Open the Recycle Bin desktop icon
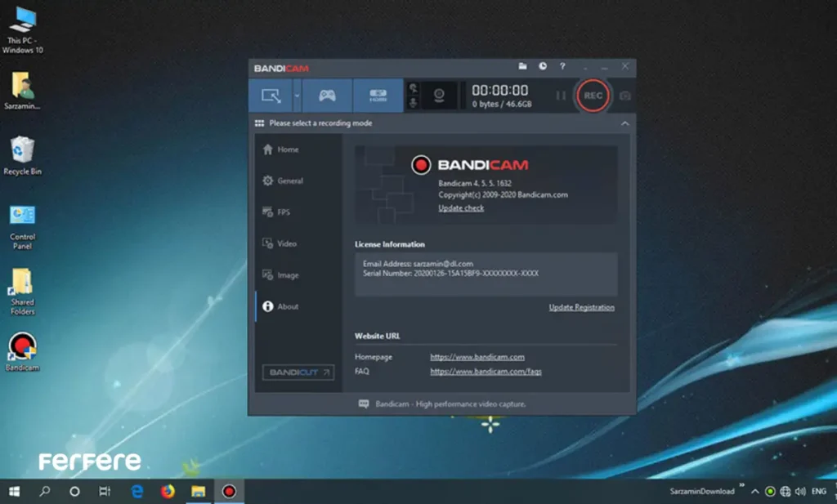 click(x=22, y=155)
